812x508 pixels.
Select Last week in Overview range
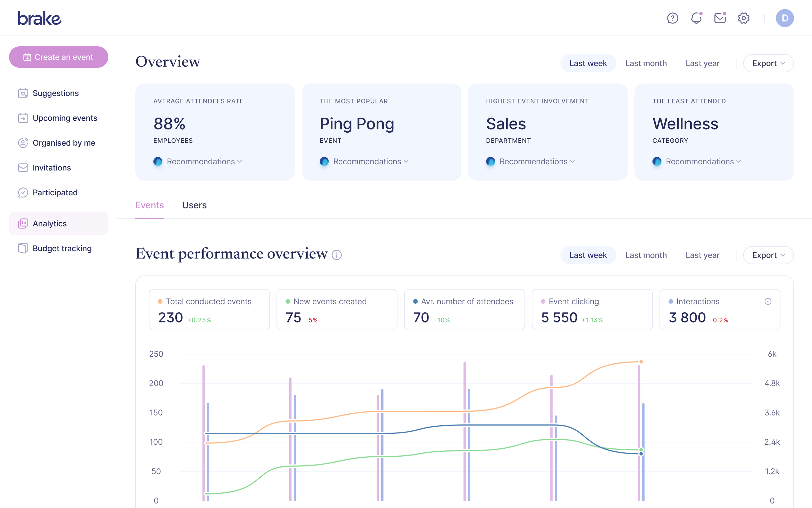[588, 63]
